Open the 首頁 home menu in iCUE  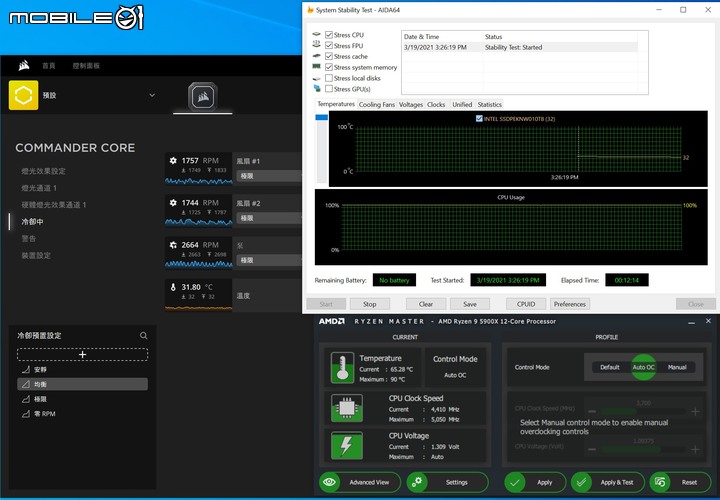(x=49, y=66)
